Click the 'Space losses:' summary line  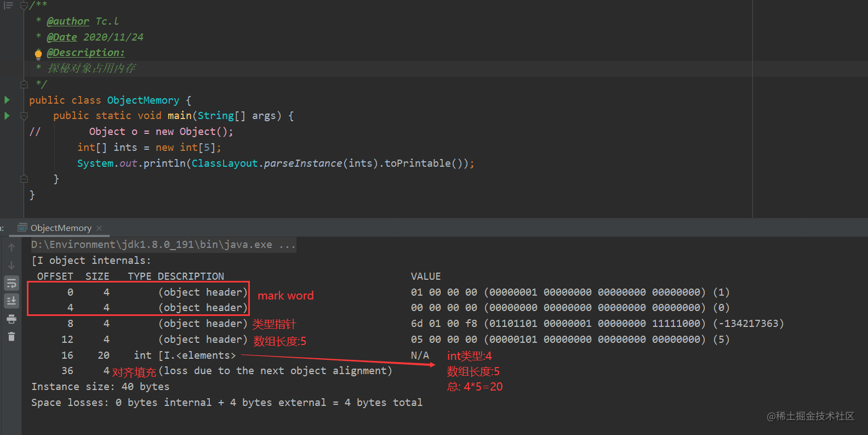pyautogui.click(x=227, y=403)
